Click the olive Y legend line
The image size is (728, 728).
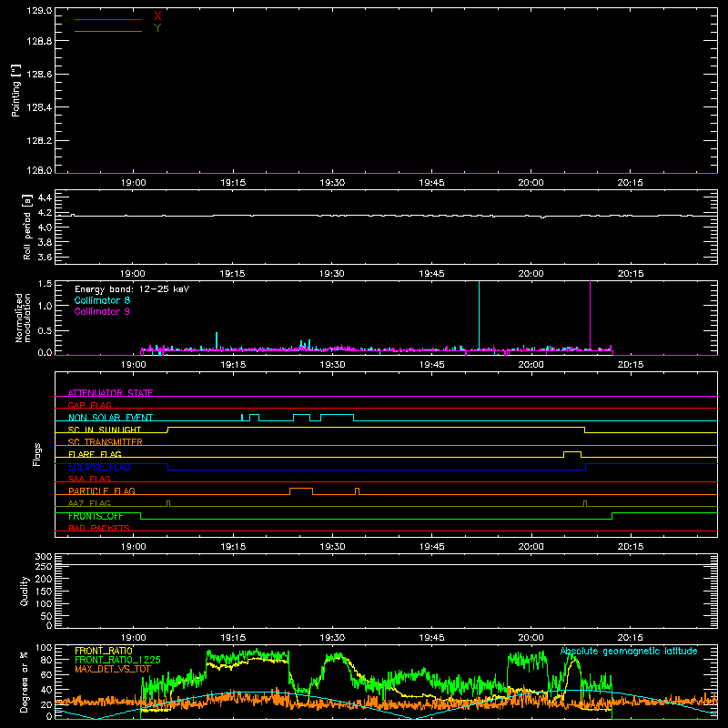coord(108,31)
